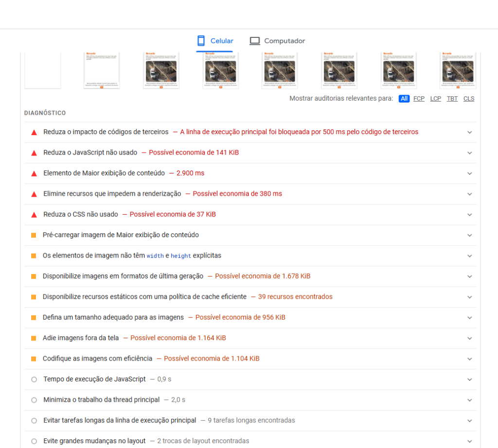Image resolution: width=498 pixels, height=448 pixels.
Task: Click the 'height' code label
Action: pos(181,256)
